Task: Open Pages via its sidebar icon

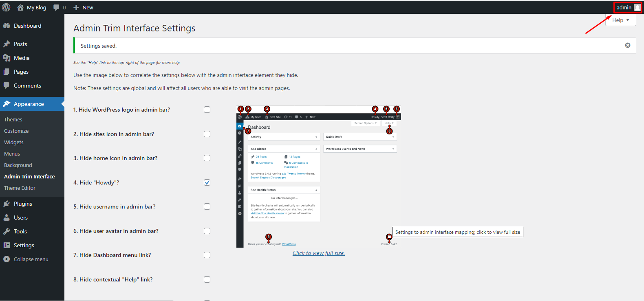Action: [x=7, y=72]
